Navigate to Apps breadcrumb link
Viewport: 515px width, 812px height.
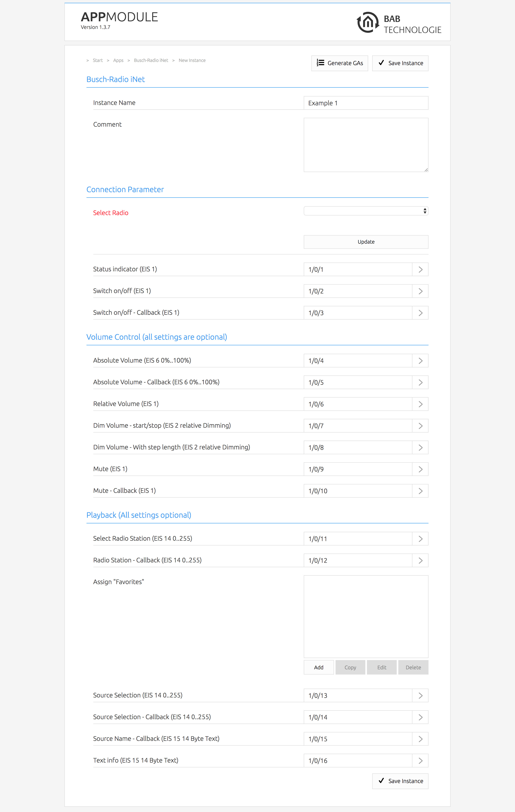[x=118, y=60]
